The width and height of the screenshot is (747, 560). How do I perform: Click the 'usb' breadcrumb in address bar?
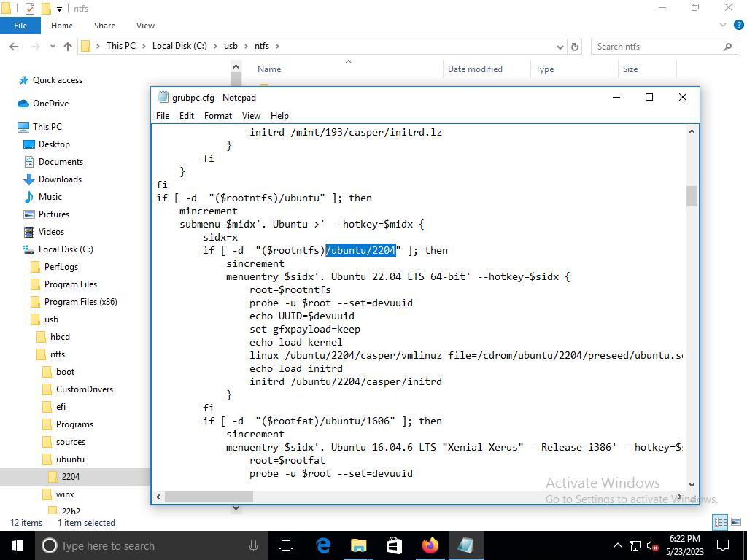tap(231, 46)
